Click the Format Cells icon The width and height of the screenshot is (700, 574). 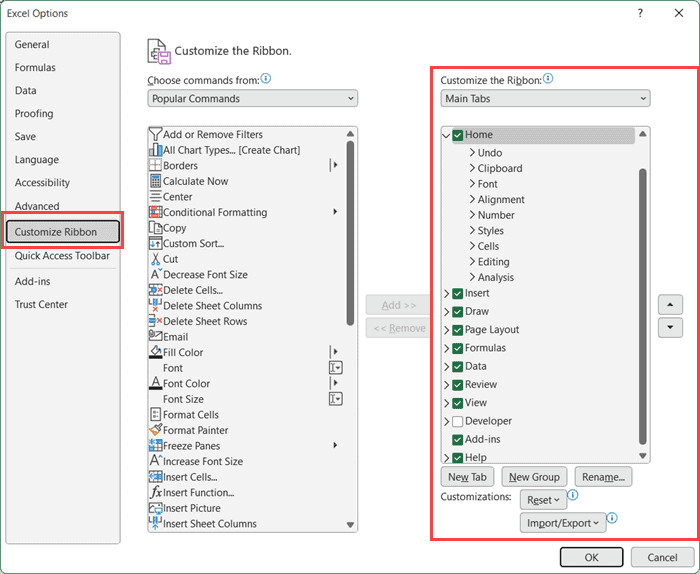click(x=155, y=414)
